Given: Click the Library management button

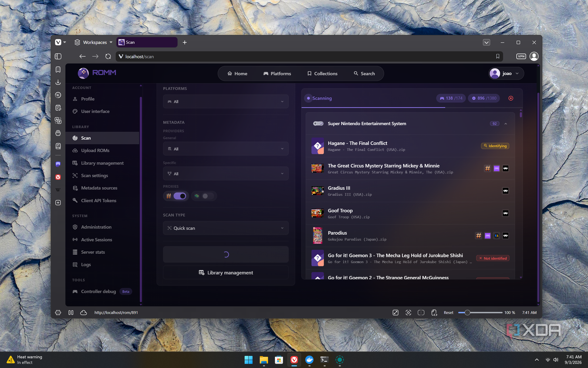Looking at the screenshot, I should [x=226, y=273].
